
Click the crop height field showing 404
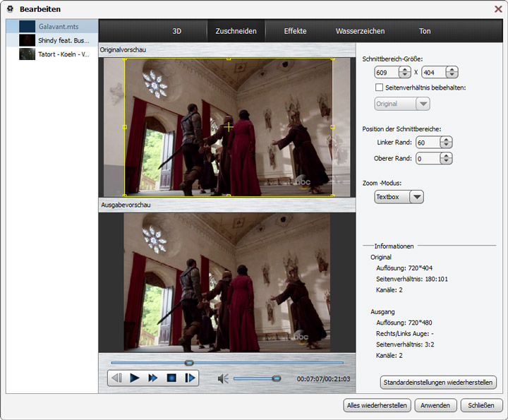pos(434,73)
